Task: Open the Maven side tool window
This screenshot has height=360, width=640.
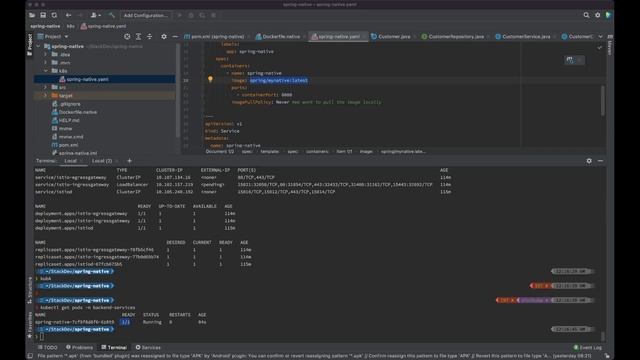Action: point(610,46)
